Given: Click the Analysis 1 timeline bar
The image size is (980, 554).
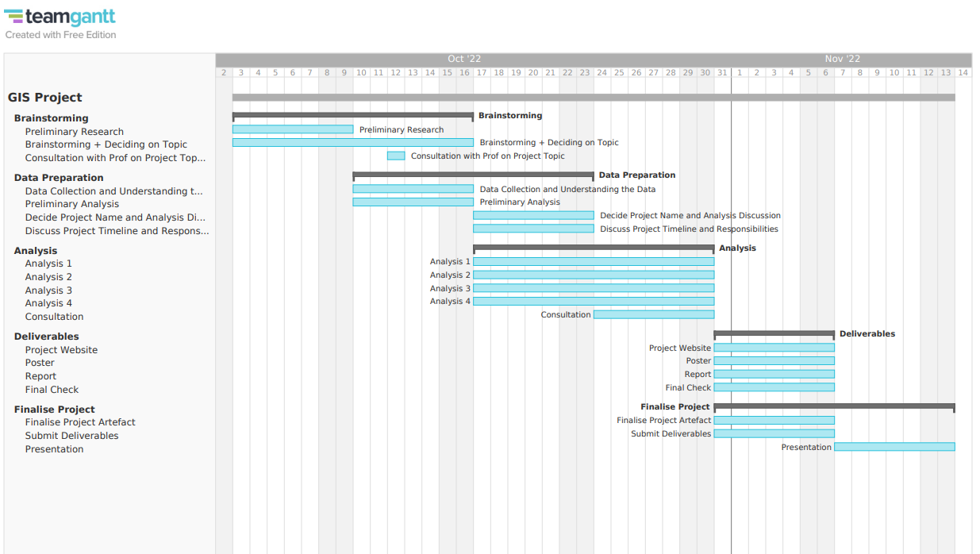Looking at the screenshot, I should click(594, 261).
